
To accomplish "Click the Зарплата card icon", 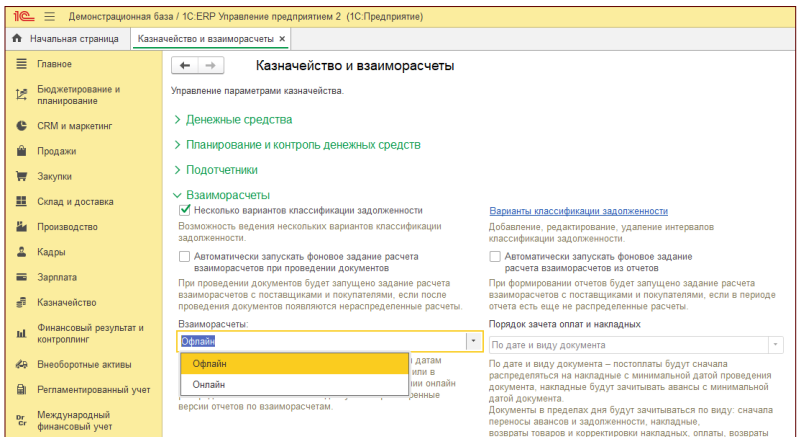I will pos(21,277).
